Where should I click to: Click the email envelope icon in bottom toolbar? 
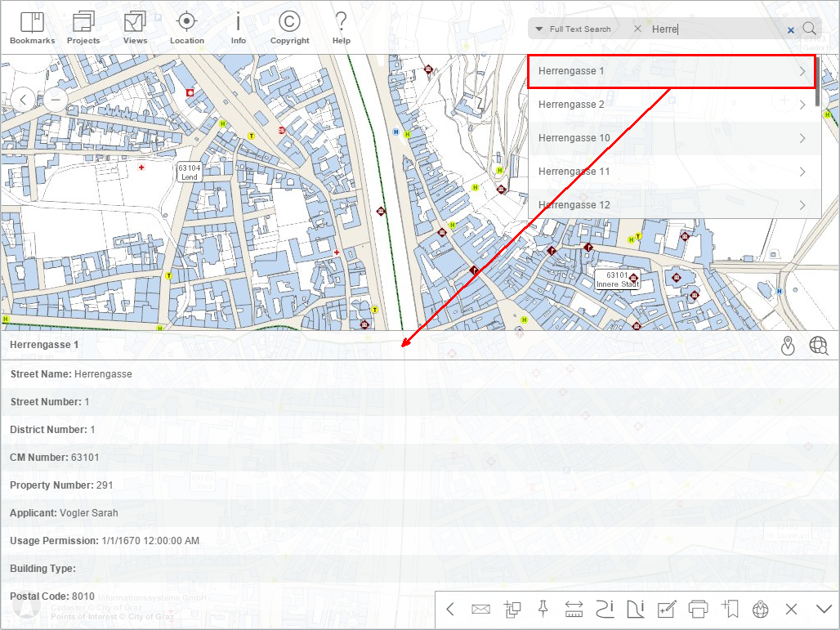tap(480, 609)
